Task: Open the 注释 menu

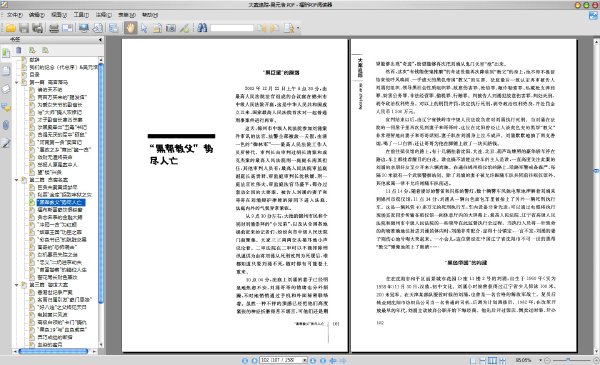Action: 103,15
